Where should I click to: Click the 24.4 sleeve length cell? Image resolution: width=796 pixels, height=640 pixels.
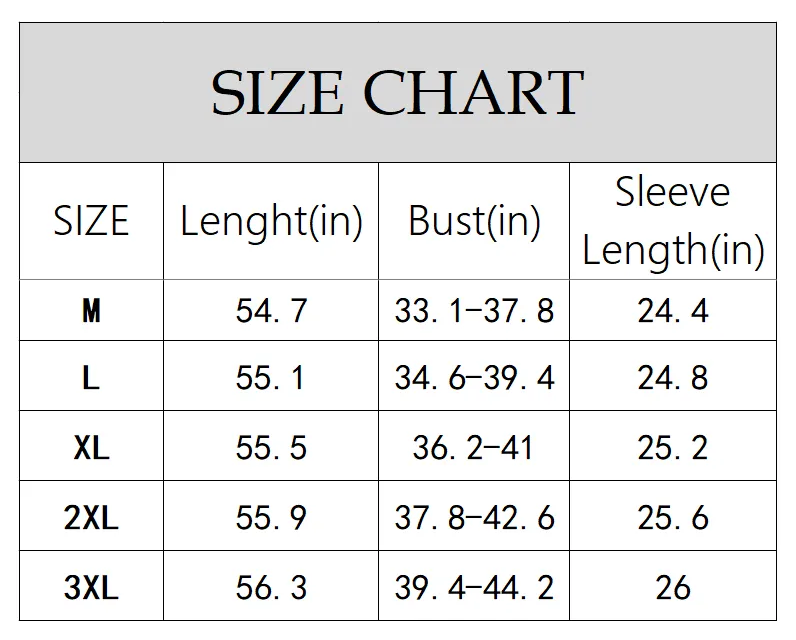click(673, 310)
